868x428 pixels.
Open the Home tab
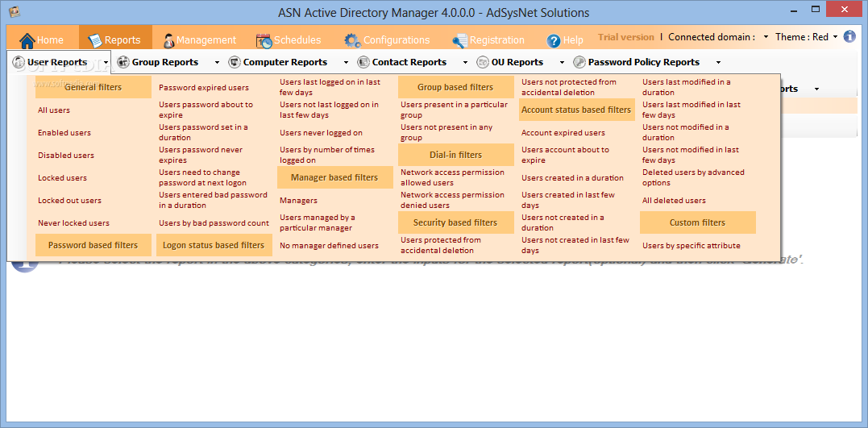click(x=42, y=39)
